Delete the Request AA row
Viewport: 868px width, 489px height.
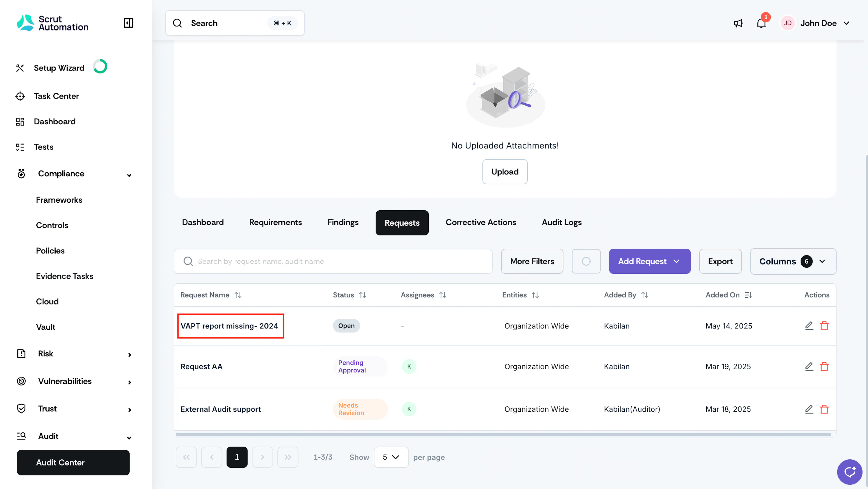[824, 367]
